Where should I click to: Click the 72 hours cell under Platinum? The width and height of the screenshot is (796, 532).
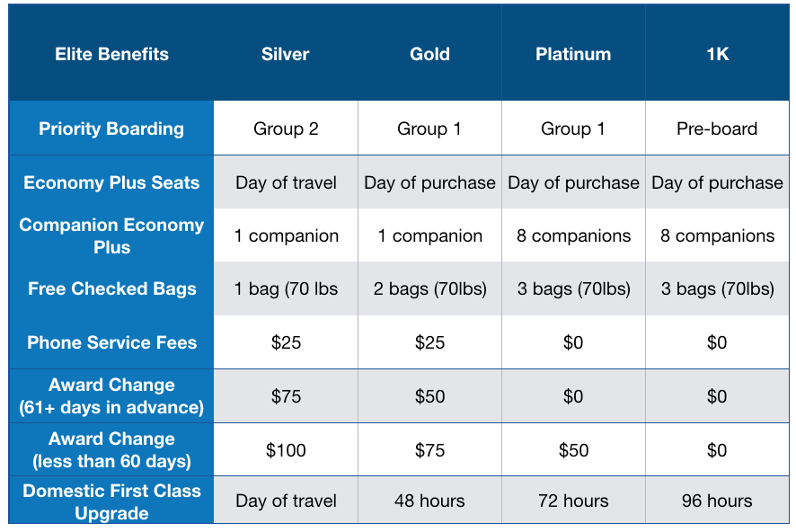pos(573,501)
